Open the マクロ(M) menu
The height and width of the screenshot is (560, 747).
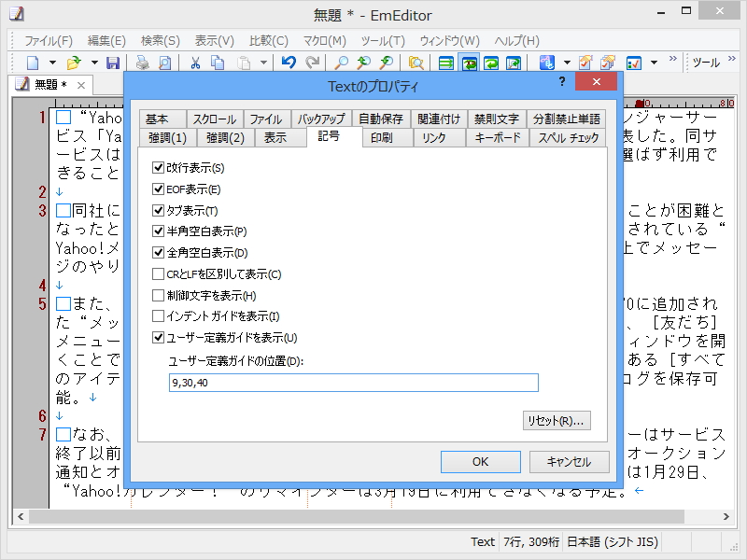coord(325,41)
